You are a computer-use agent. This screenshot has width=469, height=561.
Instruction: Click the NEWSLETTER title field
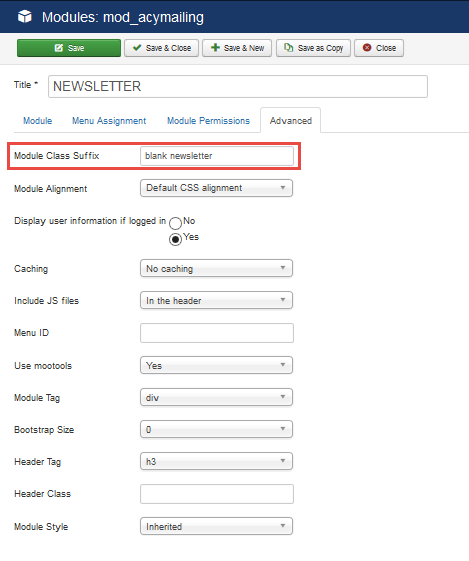click(238, 86)
